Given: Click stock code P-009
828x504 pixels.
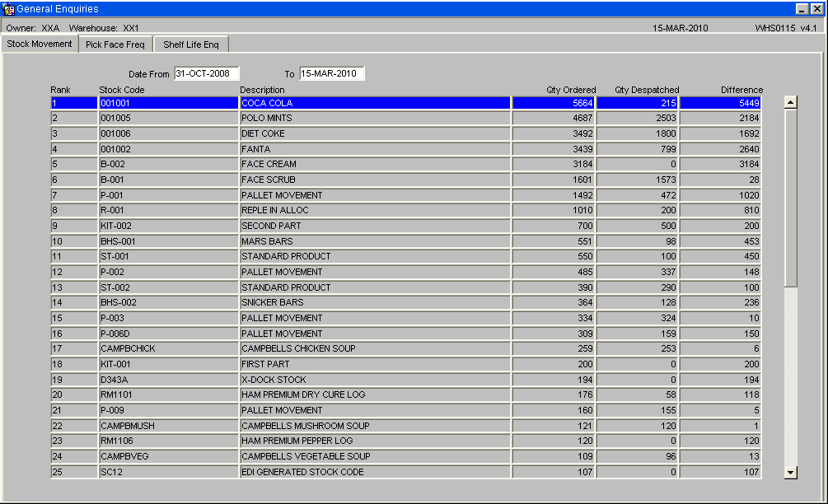Looking at the screenshot, I should pyautogui.click(x=168, y=410).
